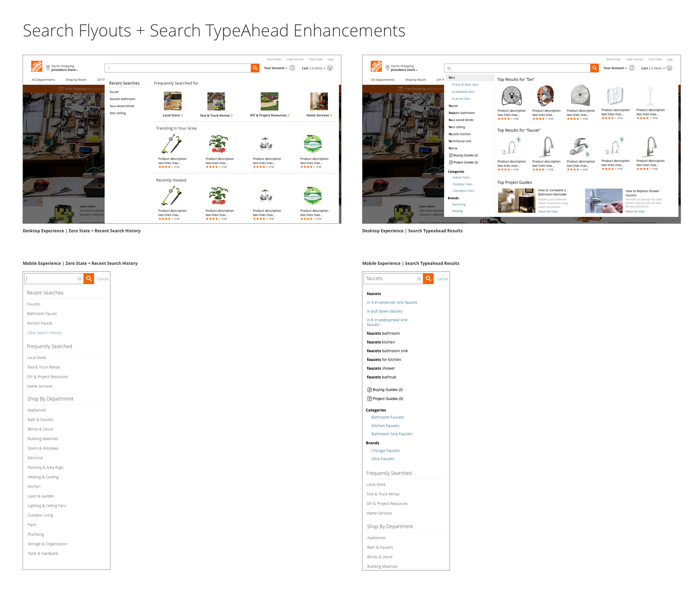Click location pin icon beside Jonesboro Store, left mockup
The height and width of the screenshot is (592, 700).
[48, 68]
